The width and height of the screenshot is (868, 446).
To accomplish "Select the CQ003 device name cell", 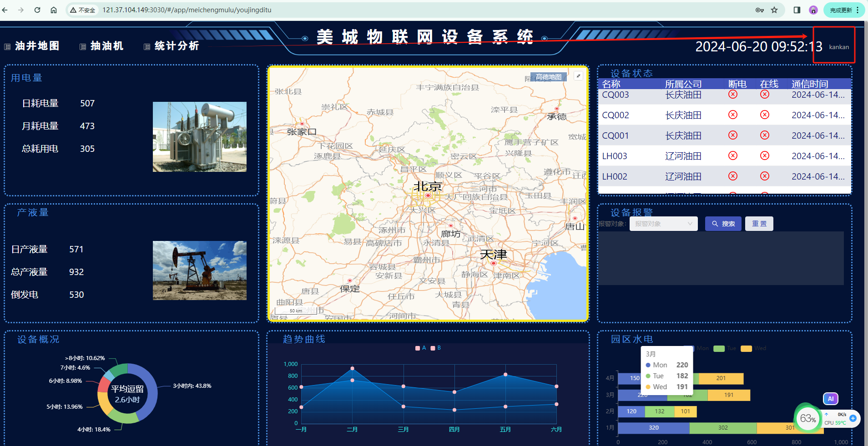I will (x=615, y=95).
